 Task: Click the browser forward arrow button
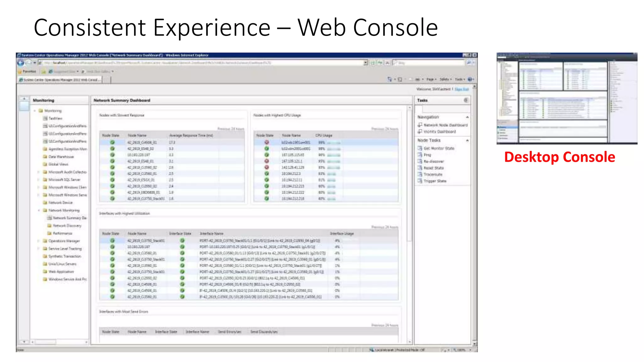(29, 63)
